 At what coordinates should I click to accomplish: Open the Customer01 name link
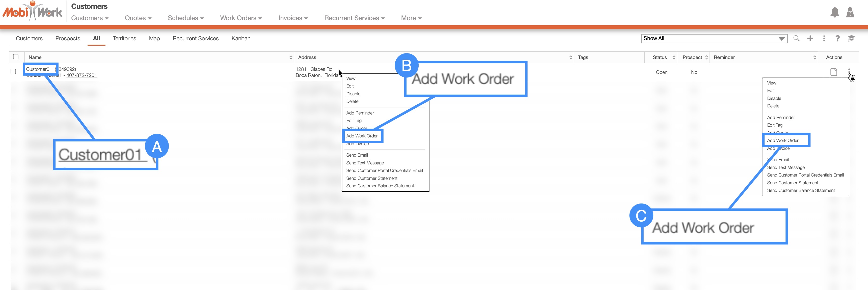[x=39, y=69]
